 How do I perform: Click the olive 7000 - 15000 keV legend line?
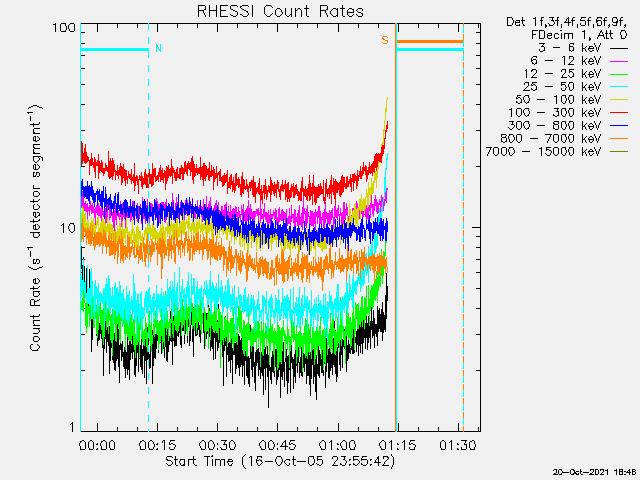[619, 152]
